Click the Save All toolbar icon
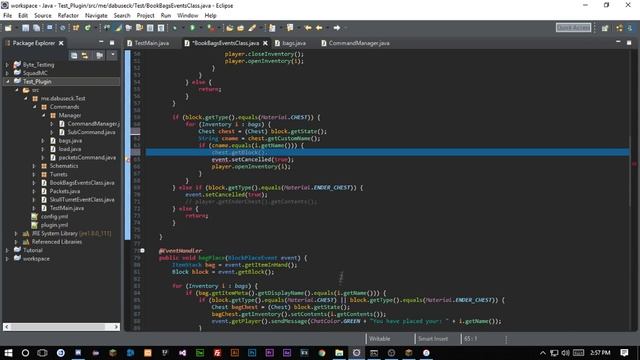Image resolution: width=640 pixels, height=360 pixels. click(36, 28)
